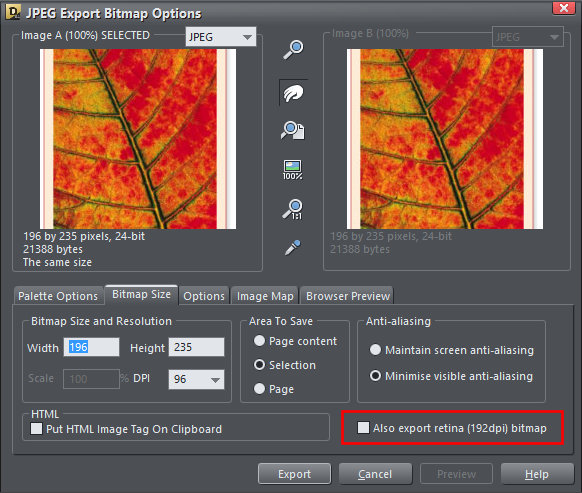This screenshot has height=493, width=582.
Task: Click the 100% zoom image icon
Action: pyautogui.click(x=292, y=170)
